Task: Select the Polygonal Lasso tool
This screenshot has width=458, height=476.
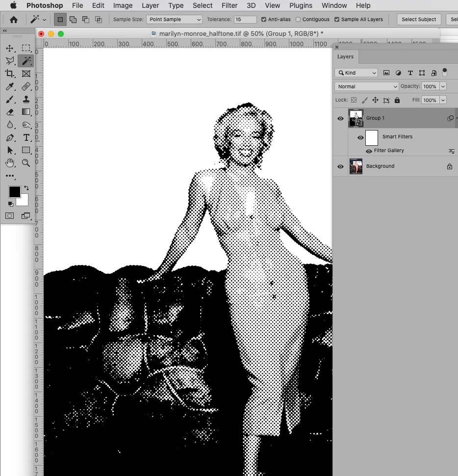Action: tap(10, 61)
